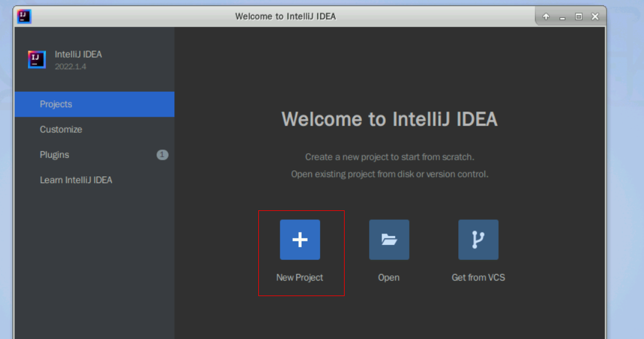Click the large Welcome to IntelliJ IDEA heading
Screen dimensions: 644x339
point(389,119)
